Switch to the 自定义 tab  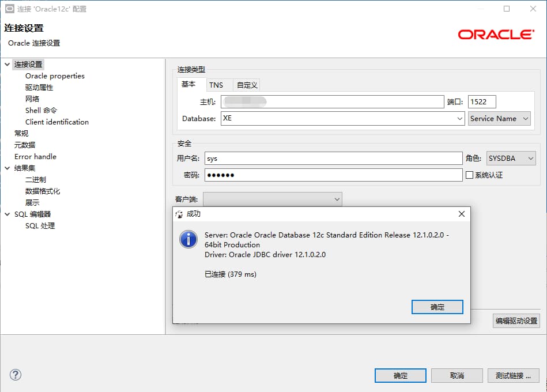(247, 85)
